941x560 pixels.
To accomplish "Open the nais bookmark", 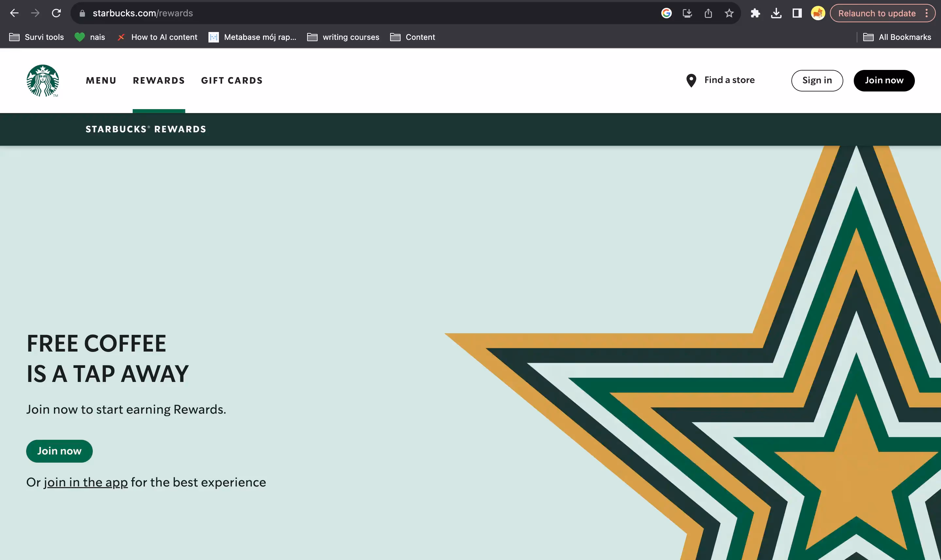I will 90,37.
